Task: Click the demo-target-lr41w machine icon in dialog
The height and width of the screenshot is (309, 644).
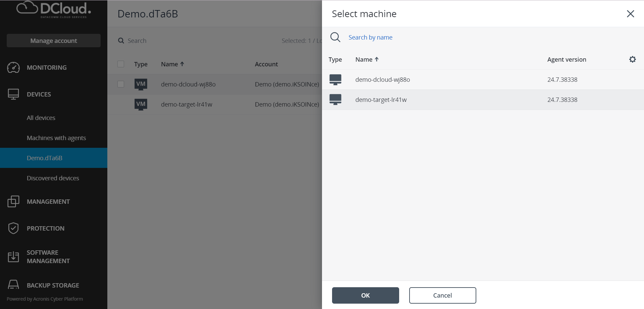Action: click(335, 100)
